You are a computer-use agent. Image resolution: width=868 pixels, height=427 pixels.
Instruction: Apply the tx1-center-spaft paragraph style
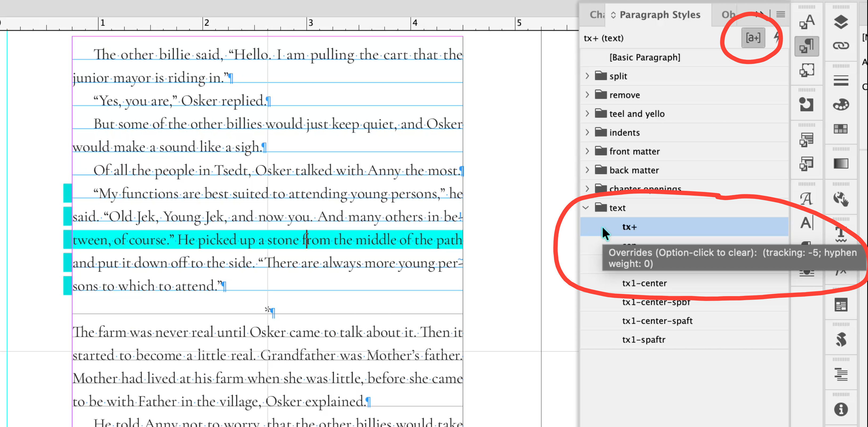click(x=684, y=321)
